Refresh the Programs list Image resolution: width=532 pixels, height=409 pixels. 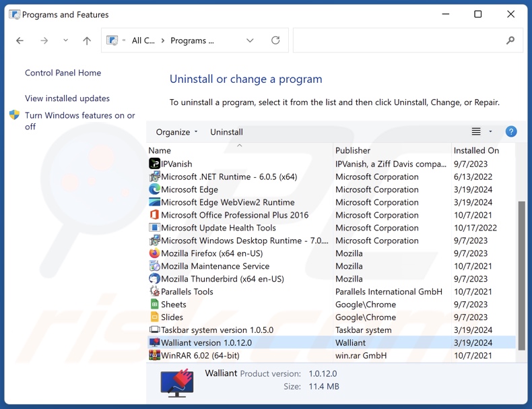pyautogui.click(x=275, y=40)
